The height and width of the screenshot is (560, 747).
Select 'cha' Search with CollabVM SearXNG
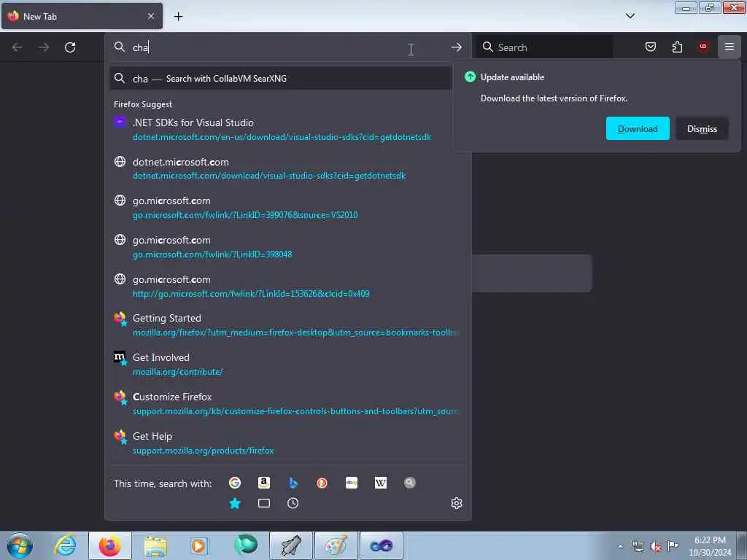point(281,79)
